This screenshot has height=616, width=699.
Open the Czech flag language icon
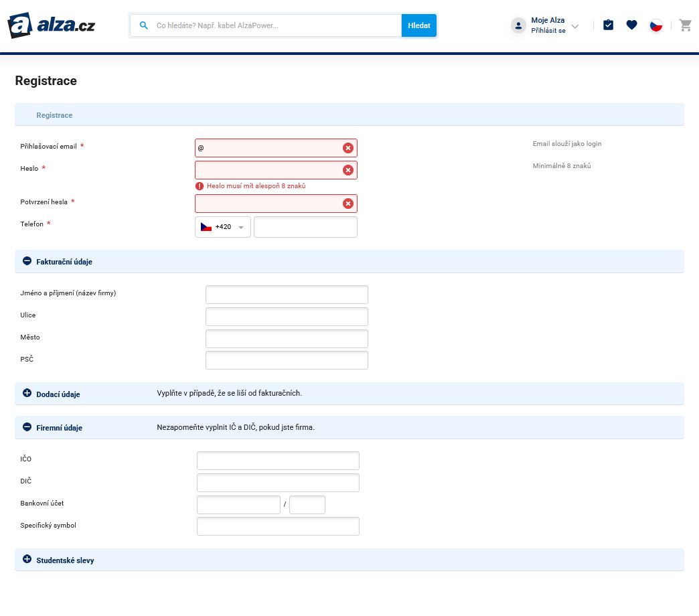(656, 25)
